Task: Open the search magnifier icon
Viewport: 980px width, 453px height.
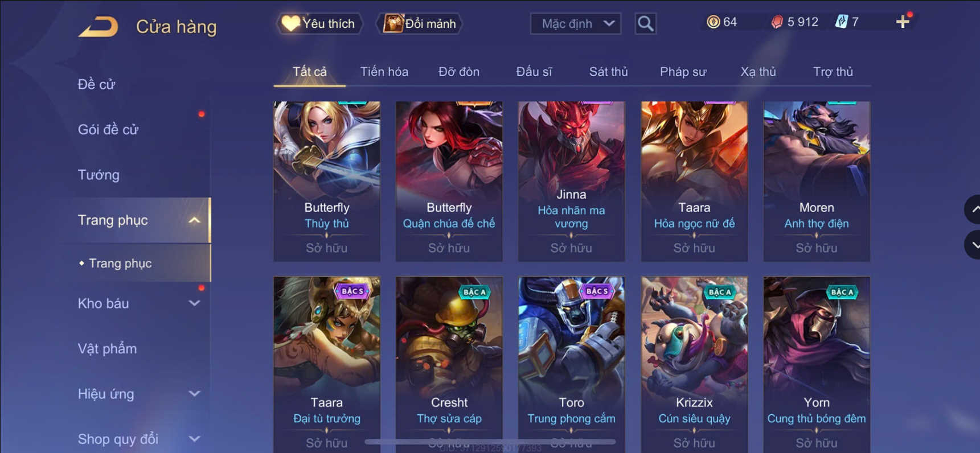Action: 645,24
